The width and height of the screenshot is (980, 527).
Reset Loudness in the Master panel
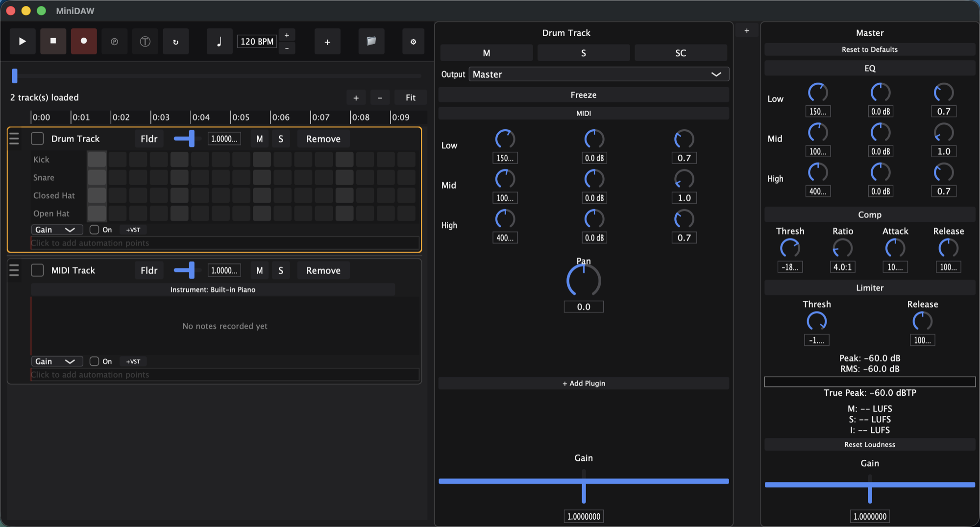870,445
